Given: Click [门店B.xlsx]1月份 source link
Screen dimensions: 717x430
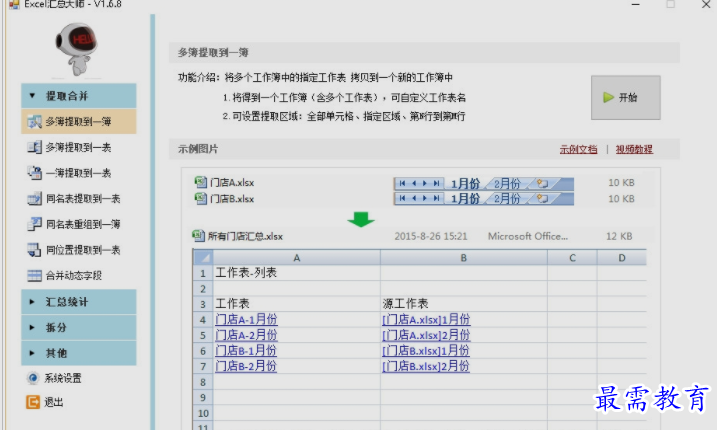Looking at the screenshot, I should pyautogui.click(x=426, y=350).
